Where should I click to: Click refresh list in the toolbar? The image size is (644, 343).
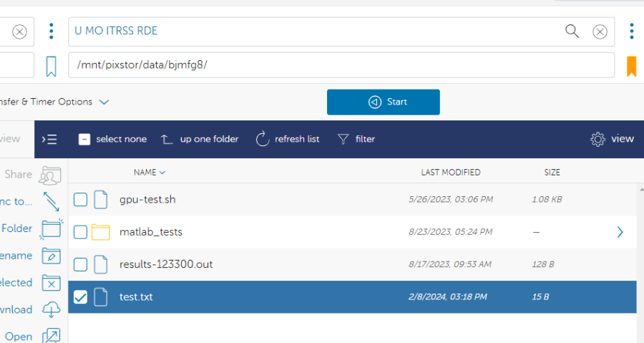coord(288,139)
